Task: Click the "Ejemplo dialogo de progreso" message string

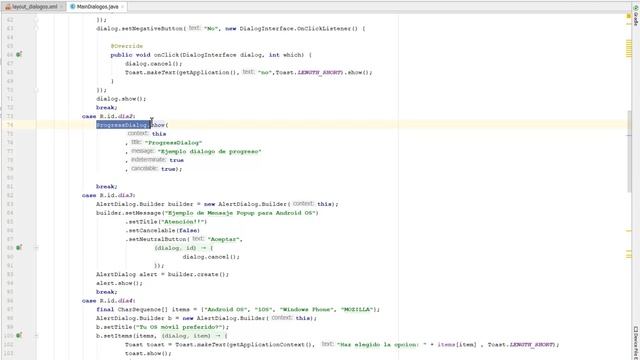Action: coord(209,151)
